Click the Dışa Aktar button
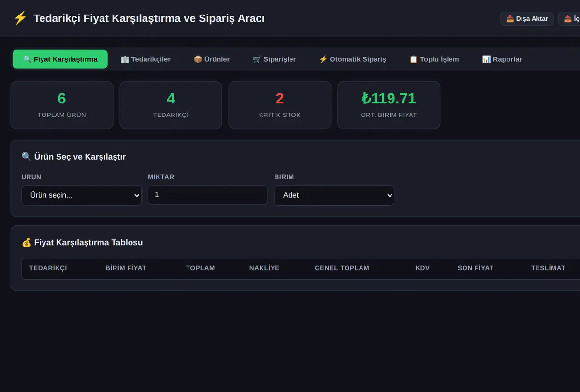The width and height of the screenshot is (580, 392). click(x=527, y=19)
